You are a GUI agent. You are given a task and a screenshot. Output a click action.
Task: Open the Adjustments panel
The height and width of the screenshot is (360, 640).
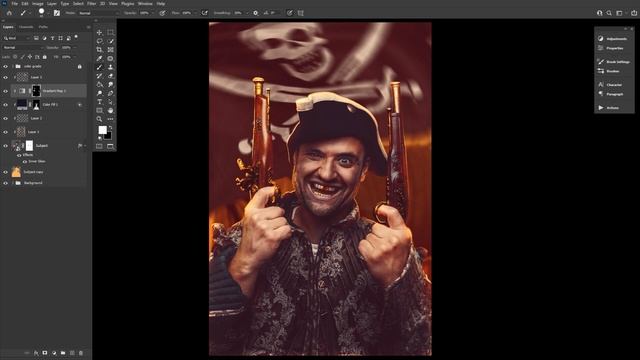(612, 39)
